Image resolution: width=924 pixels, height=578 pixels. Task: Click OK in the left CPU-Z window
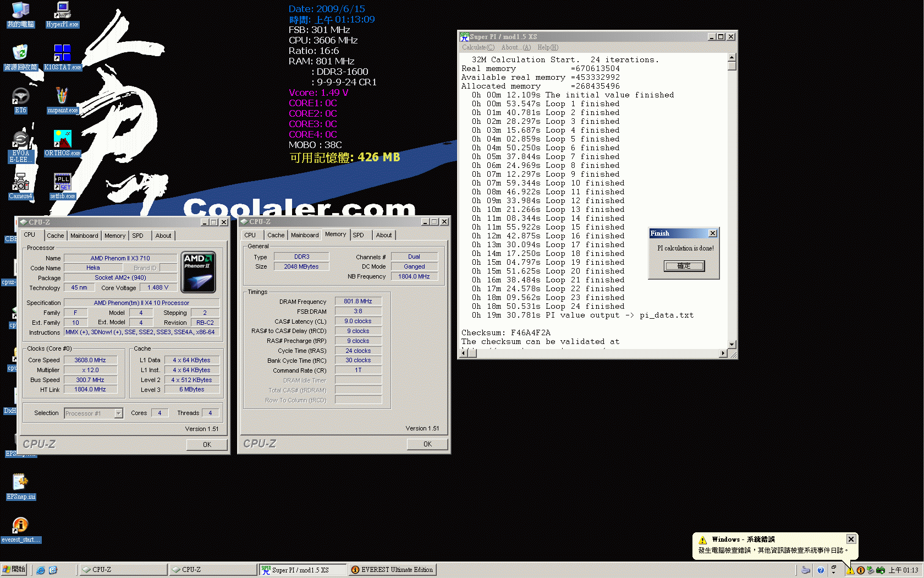tap(207, 445)
